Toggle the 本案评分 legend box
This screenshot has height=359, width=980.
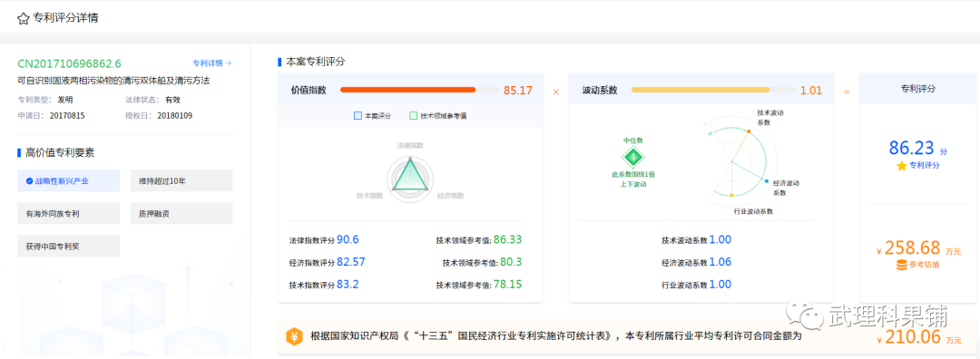(x=358, y=115)
